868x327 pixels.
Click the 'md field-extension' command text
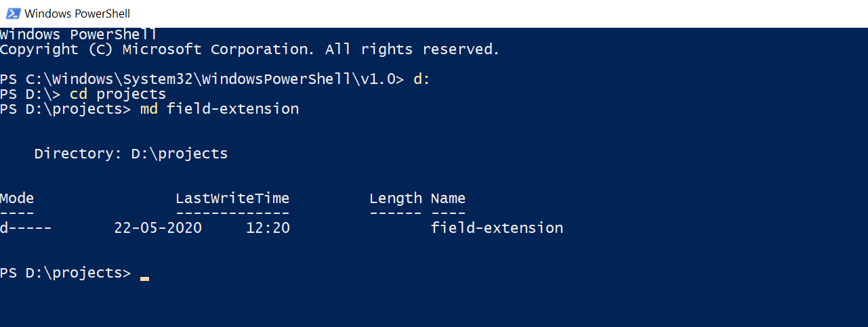pos(219,108)
